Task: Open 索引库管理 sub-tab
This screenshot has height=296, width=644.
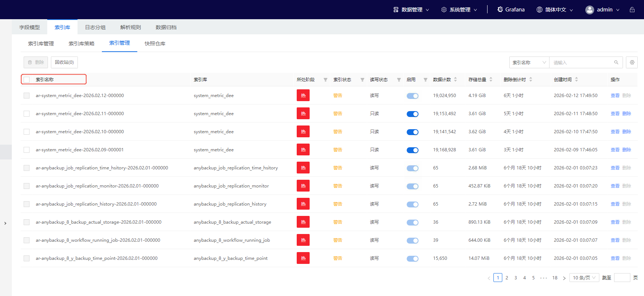Action: 41,44
